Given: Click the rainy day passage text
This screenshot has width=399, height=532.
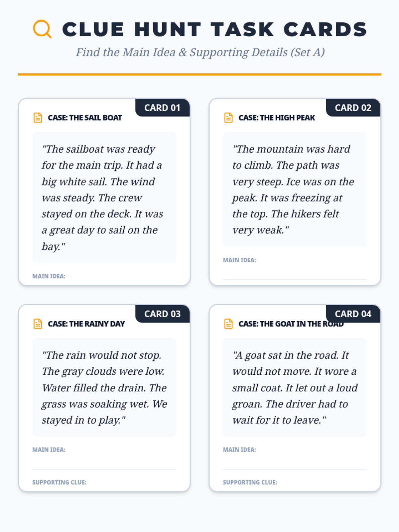Looking at the screenshot, I should coord(104,388).
